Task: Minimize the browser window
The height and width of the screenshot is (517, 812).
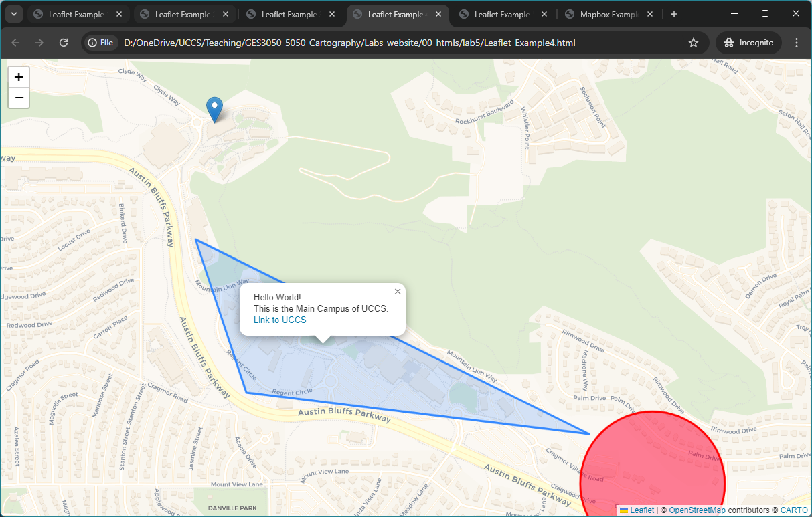Action: [734, 13]
